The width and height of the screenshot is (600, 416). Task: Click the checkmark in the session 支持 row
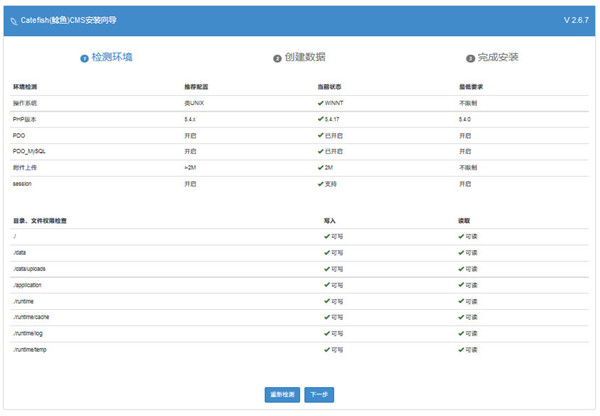pos(320,184)
